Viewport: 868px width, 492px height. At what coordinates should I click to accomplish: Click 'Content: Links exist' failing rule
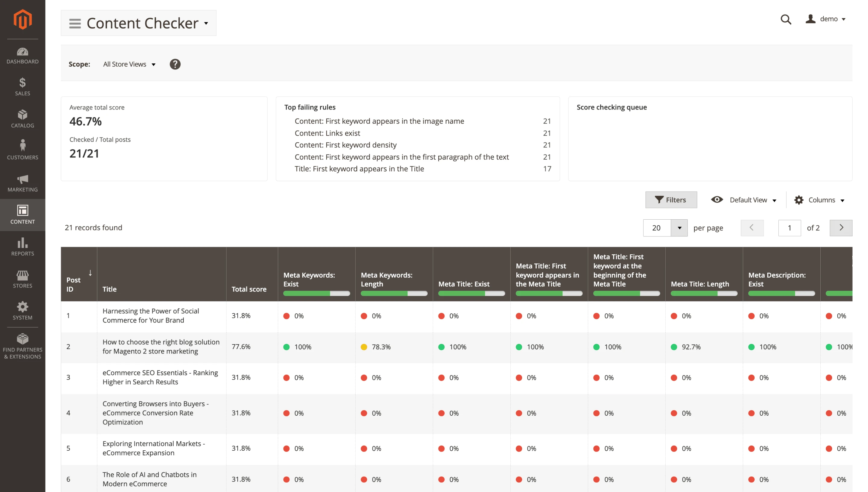[x=327, y=133]
